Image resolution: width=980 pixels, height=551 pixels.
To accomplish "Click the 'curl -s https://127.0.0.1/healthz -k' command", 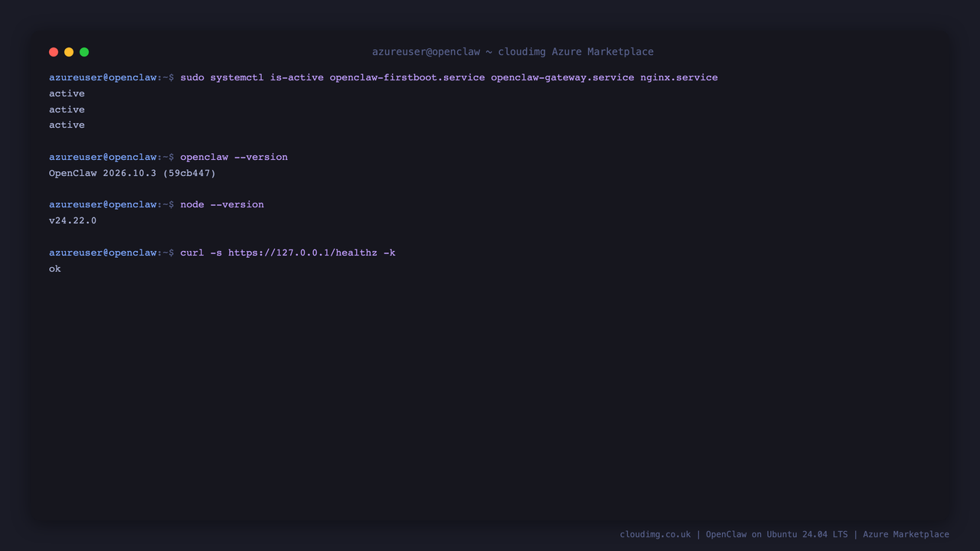I will click(288, 253).
